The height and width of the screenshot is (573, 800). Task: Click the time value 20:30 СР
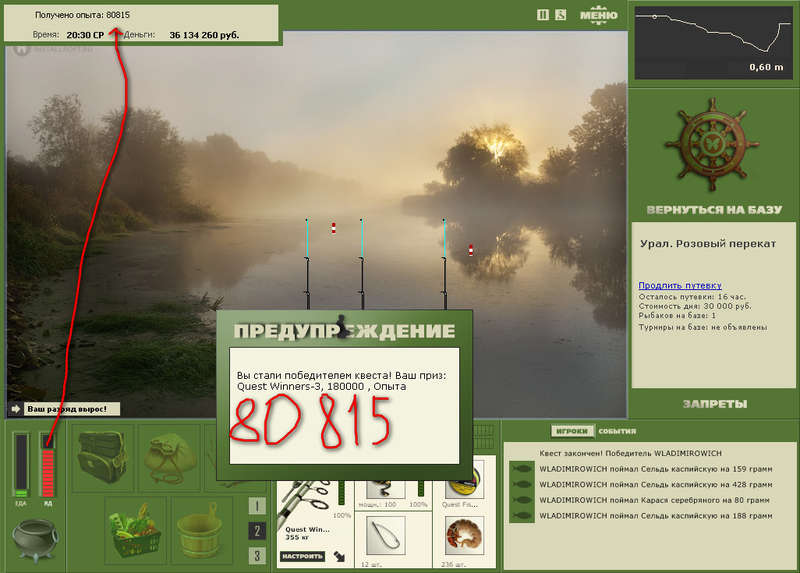(85, 35)
